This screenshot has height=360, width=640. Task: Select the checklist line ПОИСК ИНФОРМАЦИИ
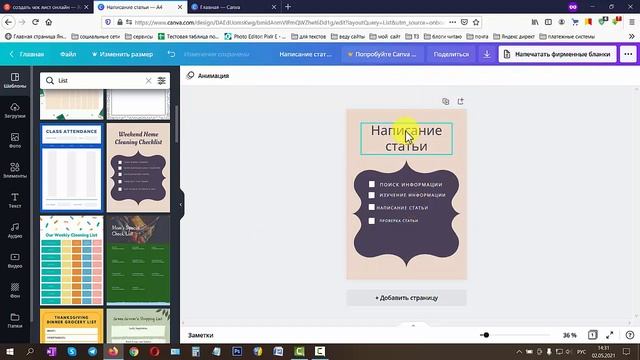point(411,184)
